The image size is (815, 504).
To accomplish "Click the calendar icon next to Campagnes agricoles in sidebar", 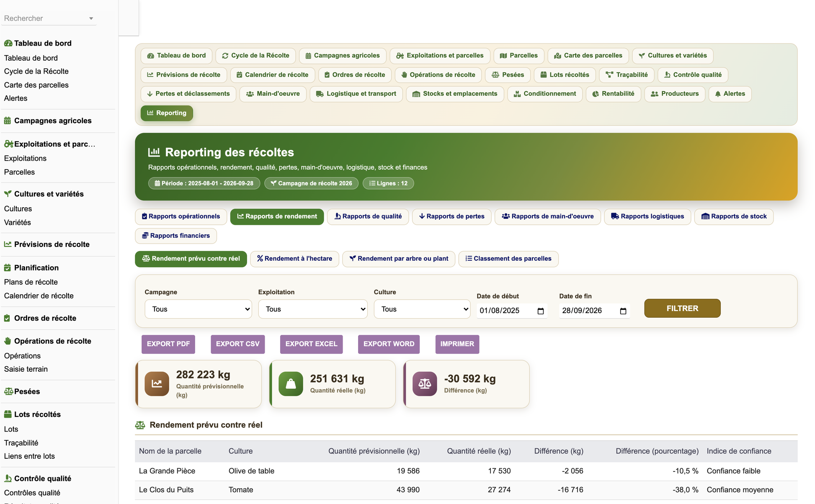I will pos(8,121).
